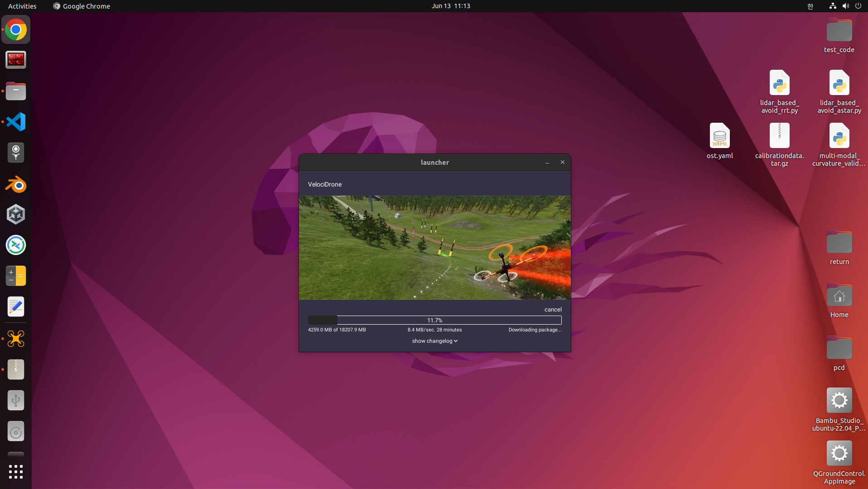868x489 pixels.
Task: Click the '4259.0 MB of 18207.9 MB' text
Action: coord(337,330)
